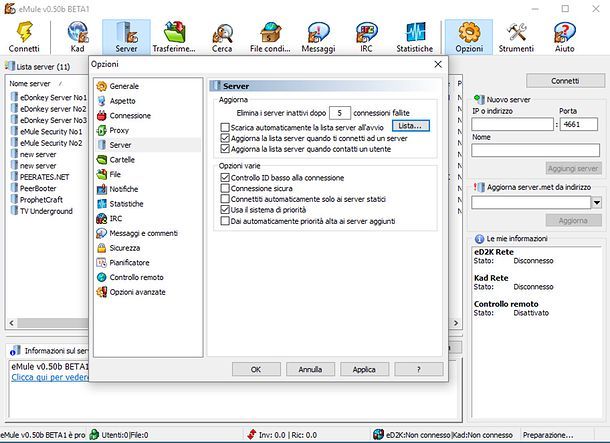Open the IRC toolbar icon
This screenshot has width=610, height=443.
click(x=366, y=37)
